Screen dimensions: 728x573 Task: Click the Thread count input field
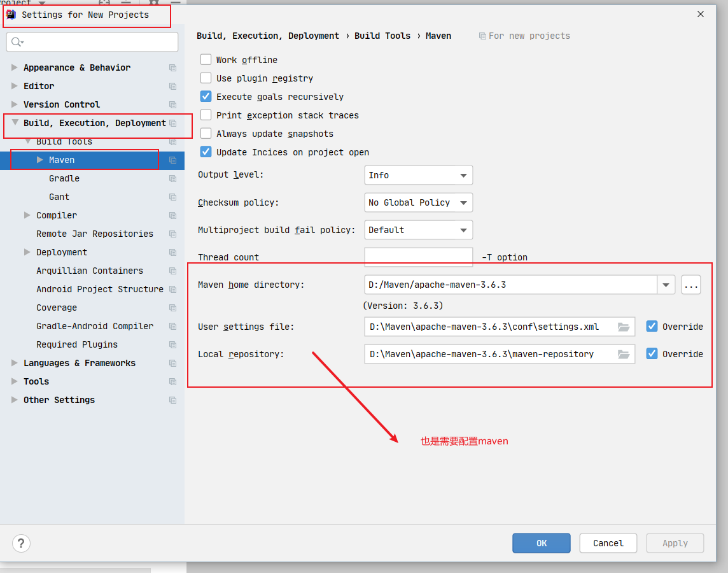point(418,257)
